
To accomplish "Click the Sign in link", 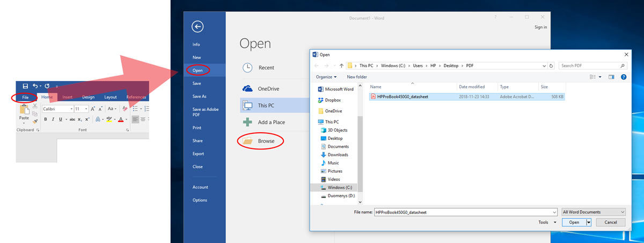I will pyautogui.click(x=541, y=27).
